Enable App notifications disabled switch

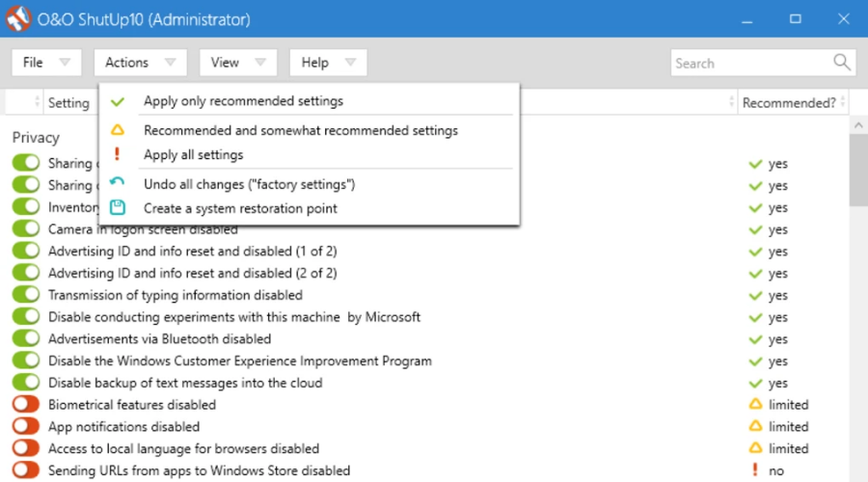pos(26,426)
